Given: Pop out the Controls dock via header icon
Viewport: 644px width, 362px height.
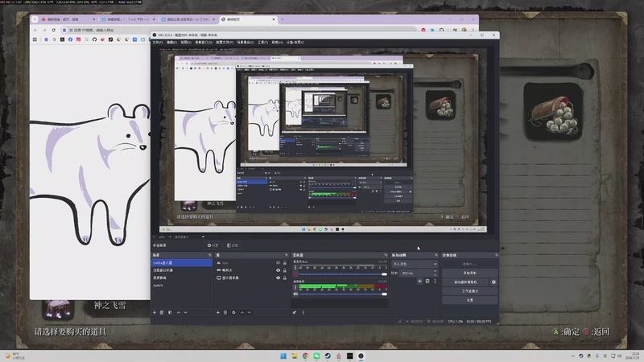Looking at the screenshot, I should (496, 255).
